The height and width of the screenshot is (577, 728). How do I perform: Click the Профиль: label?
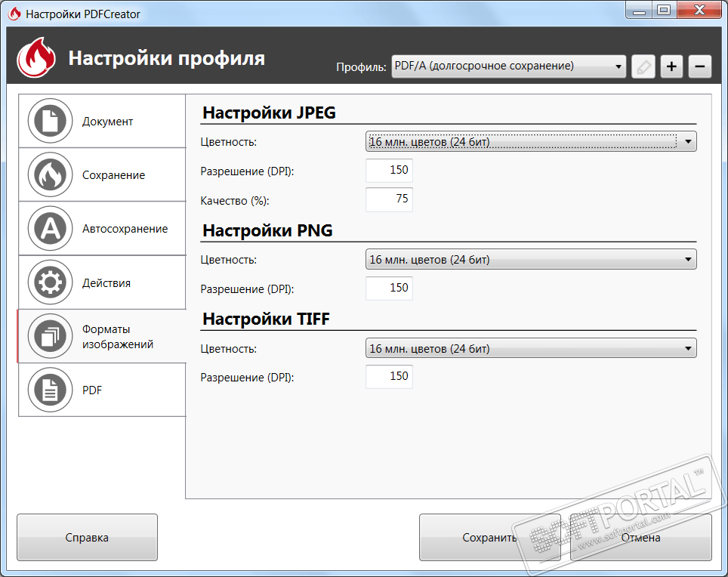click(361, 67)
